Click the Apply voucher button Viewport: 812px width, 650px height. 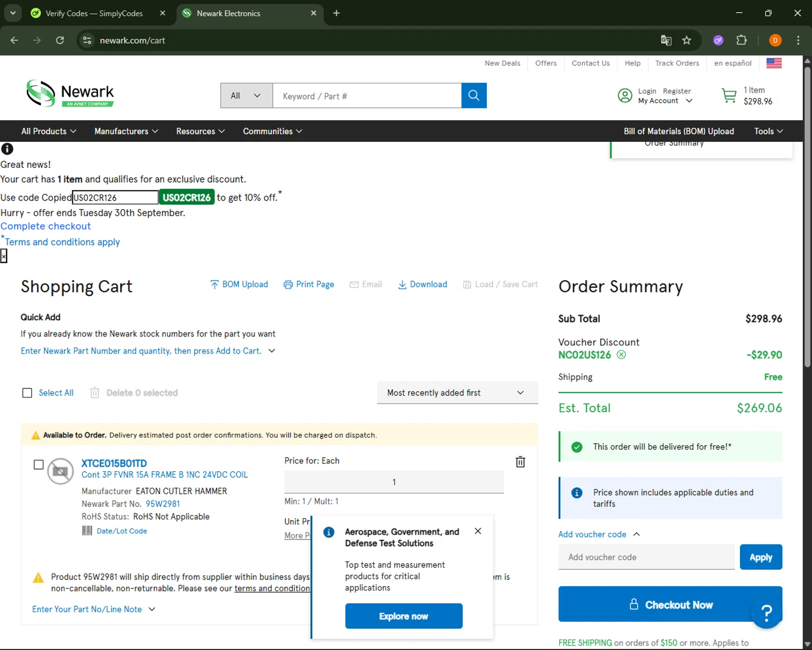761,557
